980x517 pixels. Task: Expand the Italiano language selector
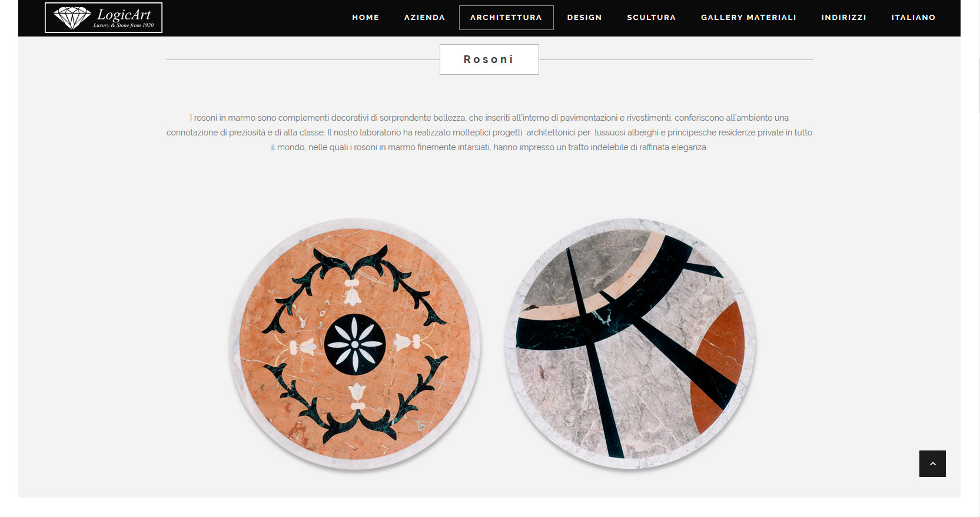(913, 18)
